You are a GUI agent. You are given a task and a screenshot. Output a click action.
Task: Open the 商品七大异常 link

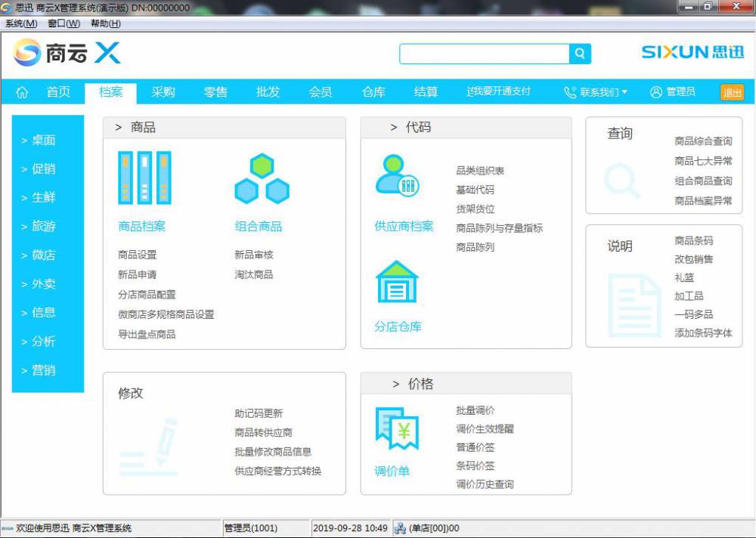[x=703, y=161]
